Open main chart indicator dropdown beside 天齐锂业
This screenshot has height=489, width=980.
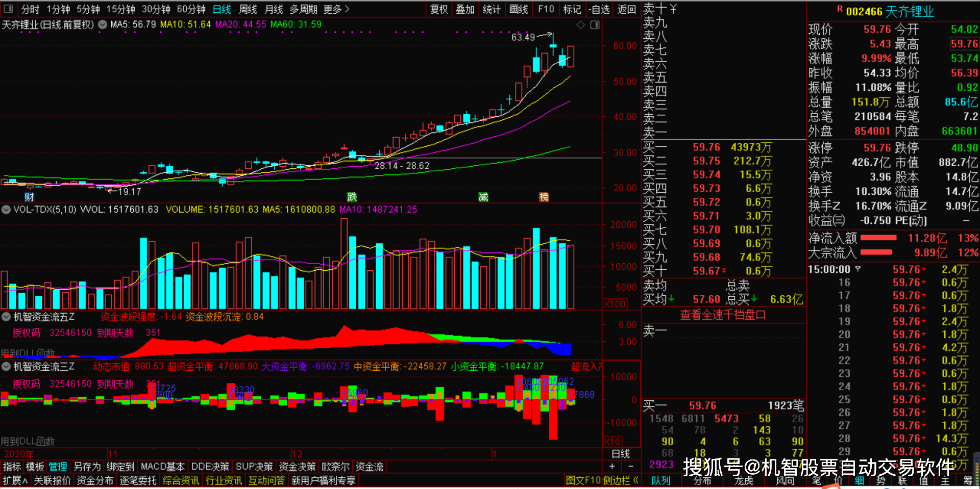point(103,24)
